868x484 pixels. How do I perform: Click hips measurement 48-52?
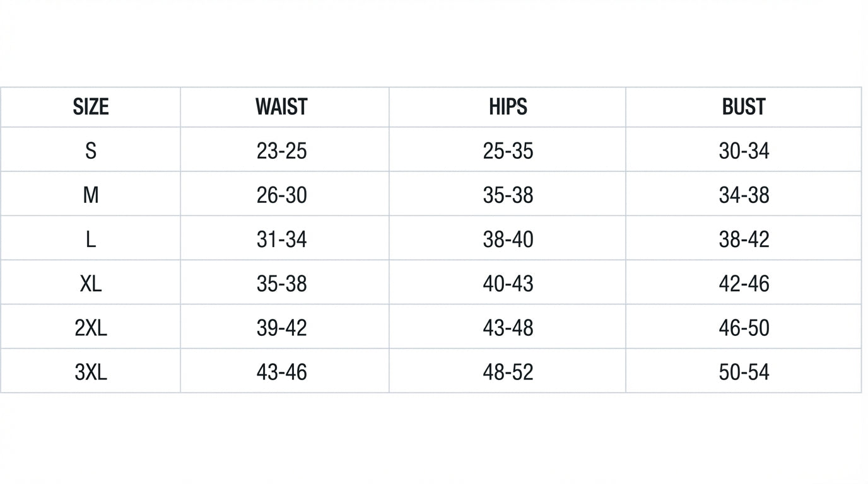pos(508,371)
